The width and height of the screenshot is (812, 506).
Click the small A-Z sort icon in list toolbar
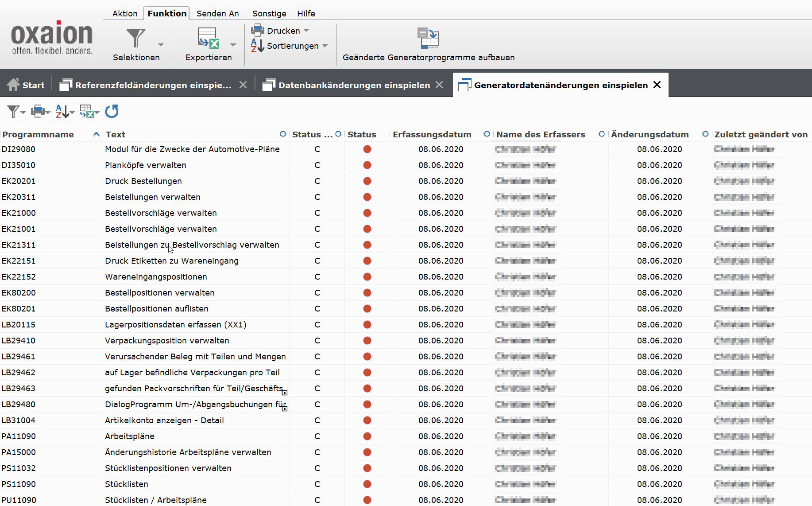(x=62, y=111)
